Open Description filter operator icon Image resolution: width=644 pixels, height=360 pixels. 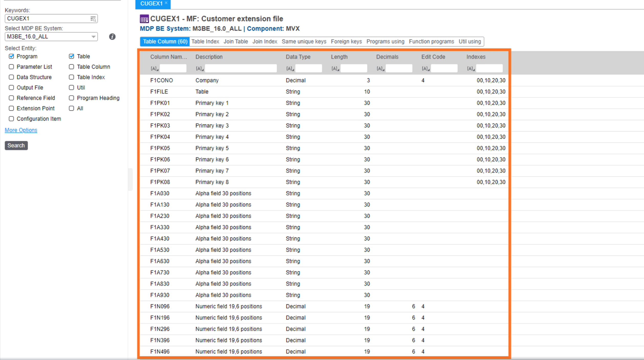200,69
